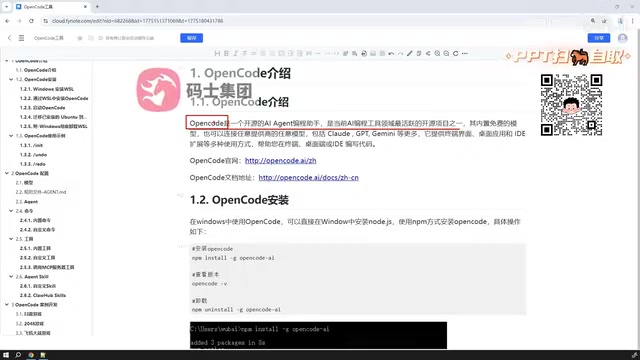Click the browser bookmark star icon
640x360 pixels.
click(604, 21)
